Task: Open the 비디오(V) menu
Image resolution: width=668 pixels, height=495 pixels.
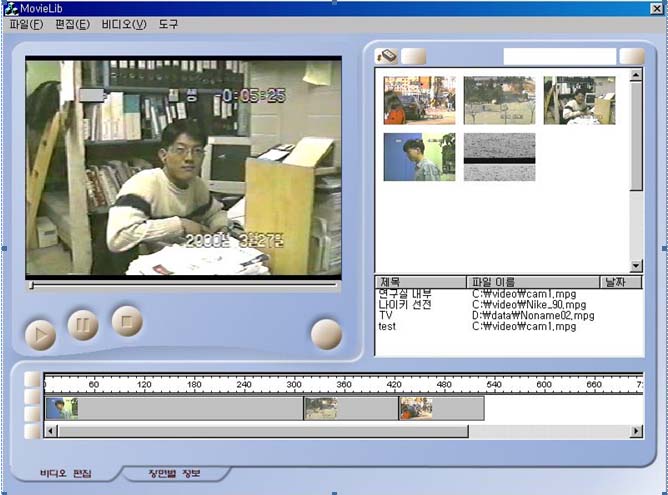Action: click(123, 23)
